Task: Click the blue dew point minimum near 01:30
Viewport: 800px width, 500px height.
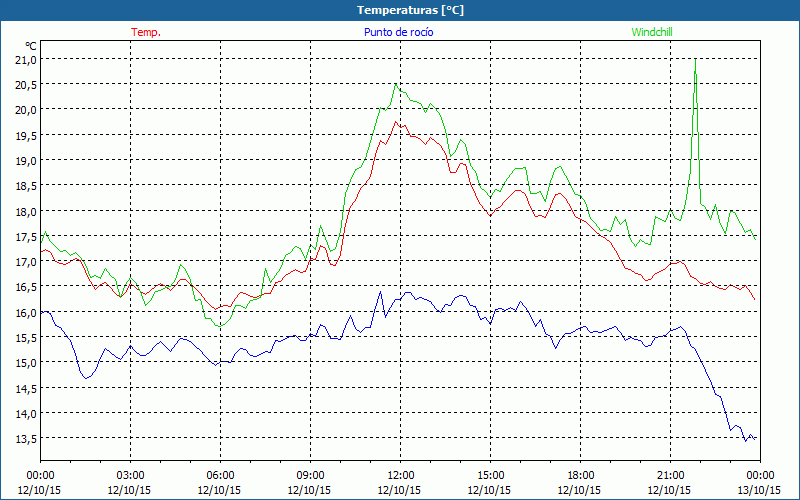Action: pos(86,378)
